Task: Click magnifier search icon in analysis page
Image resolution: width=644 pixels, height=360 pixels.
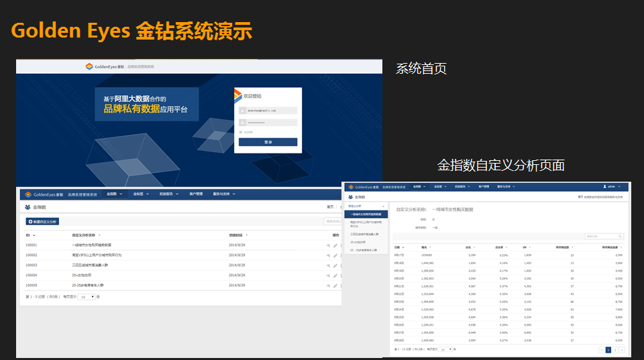Action: pos(620,237)
